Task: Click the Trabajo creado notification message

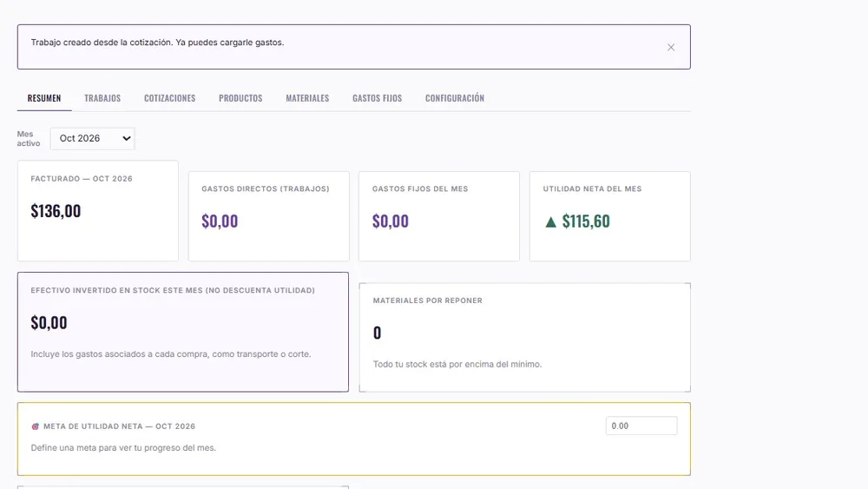Action: pos(157,43)
